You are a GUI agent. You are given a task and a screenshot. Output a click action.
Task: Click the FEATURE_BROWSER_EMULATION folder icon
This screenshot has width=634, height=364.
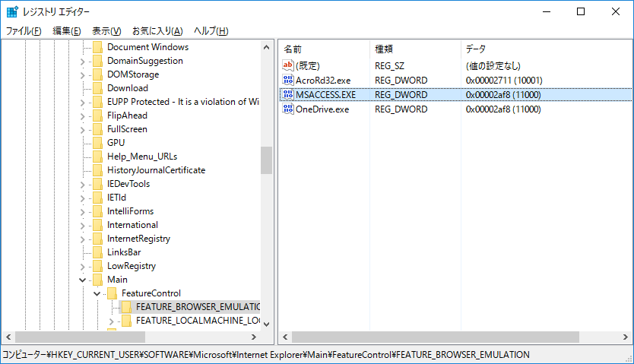pyautogui.click(x=126, y=308)
